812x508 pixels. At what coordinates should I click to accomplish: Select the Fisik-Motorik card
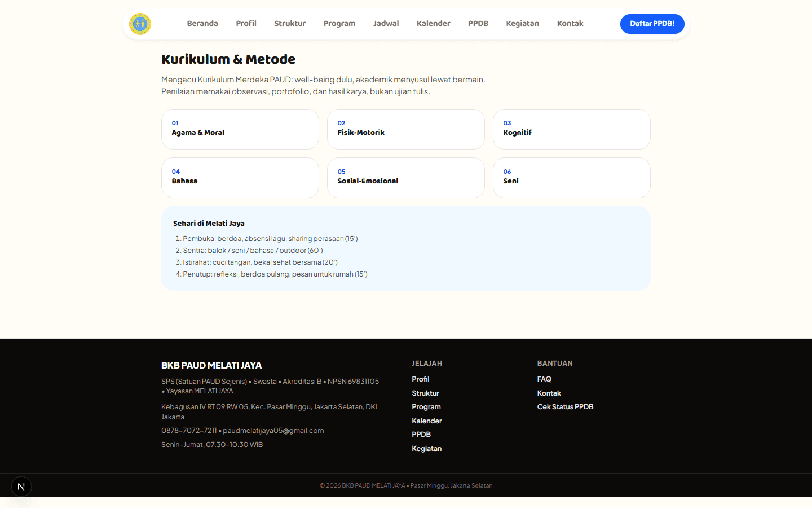(x=406, y=129)
